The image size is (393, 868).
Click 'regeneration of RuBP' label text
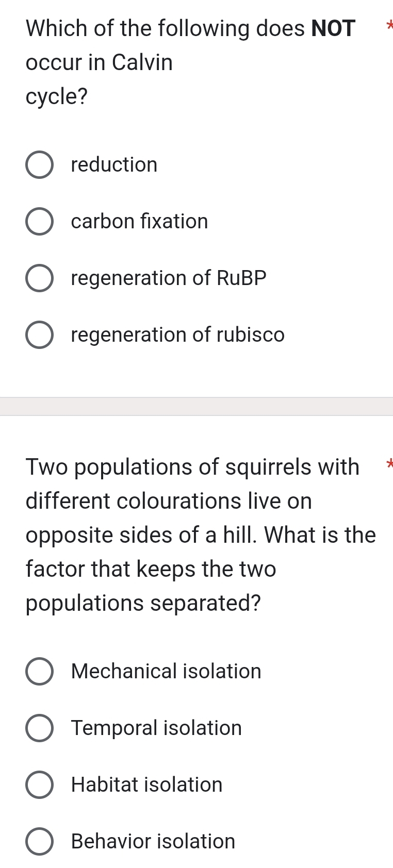(x=169, y=278)
